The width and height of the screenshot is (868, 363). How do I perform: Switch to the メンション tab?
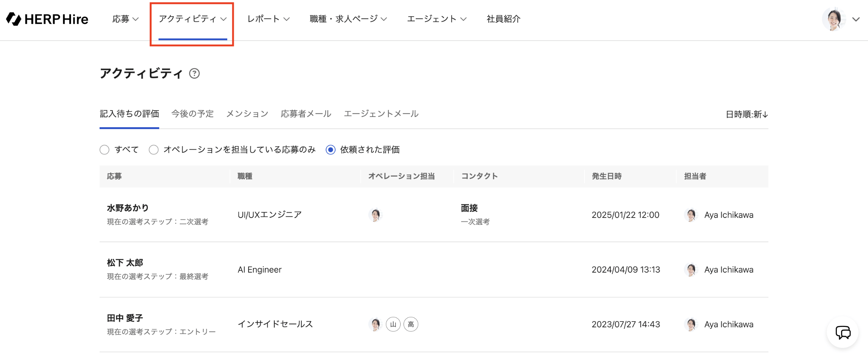point(247,114)
